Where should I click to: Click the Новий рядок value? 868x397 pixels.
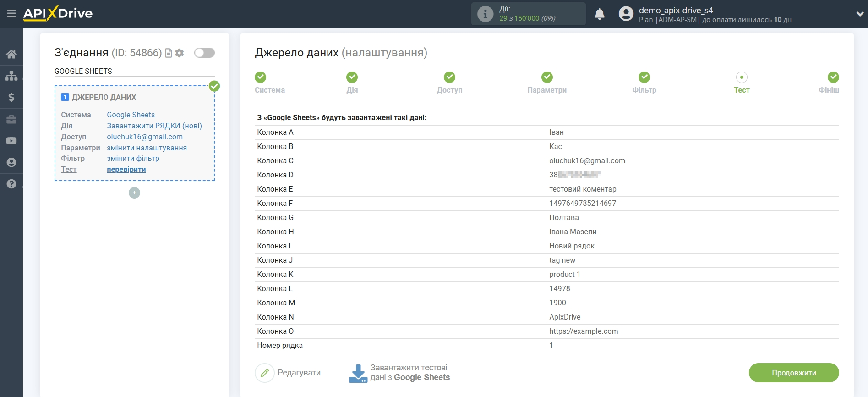point(572,246)
